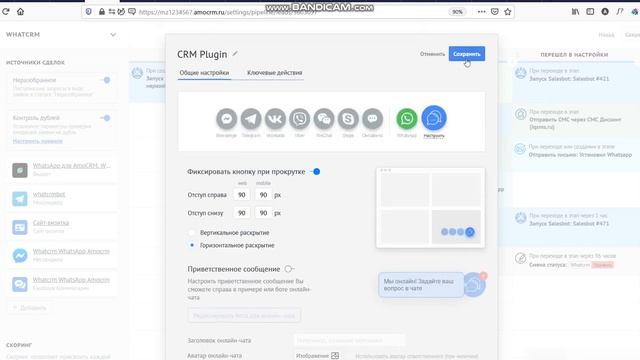The image size is (640, 360).
Task: Edit CRM Plugin name with pencil icon
Action: (x=235, y=54)
